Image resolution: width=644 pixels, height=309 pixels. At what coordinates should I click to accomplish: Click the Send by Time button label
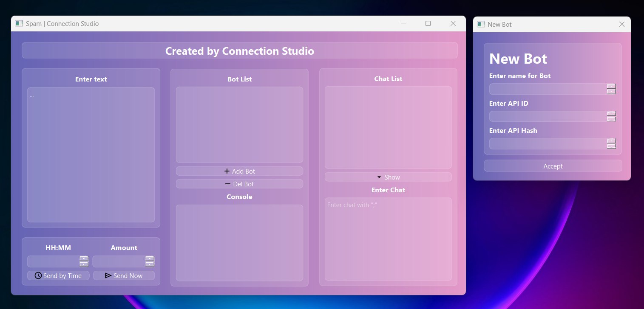click(62, 275)
